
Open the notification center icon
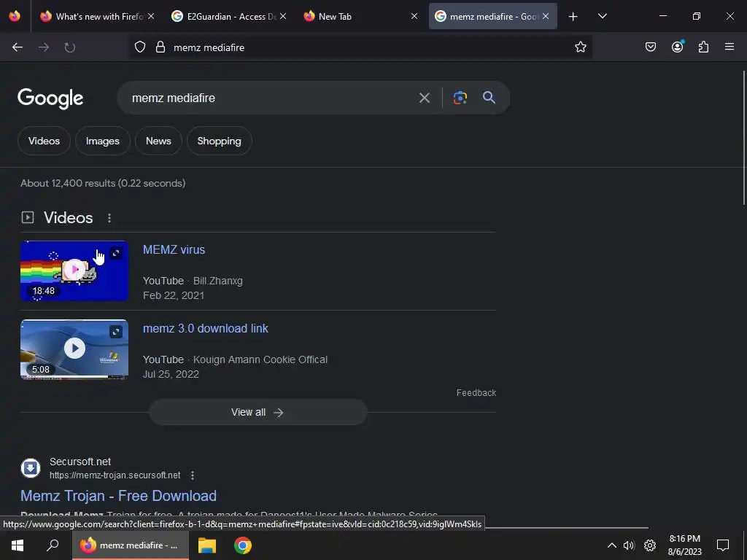point(723,545)
